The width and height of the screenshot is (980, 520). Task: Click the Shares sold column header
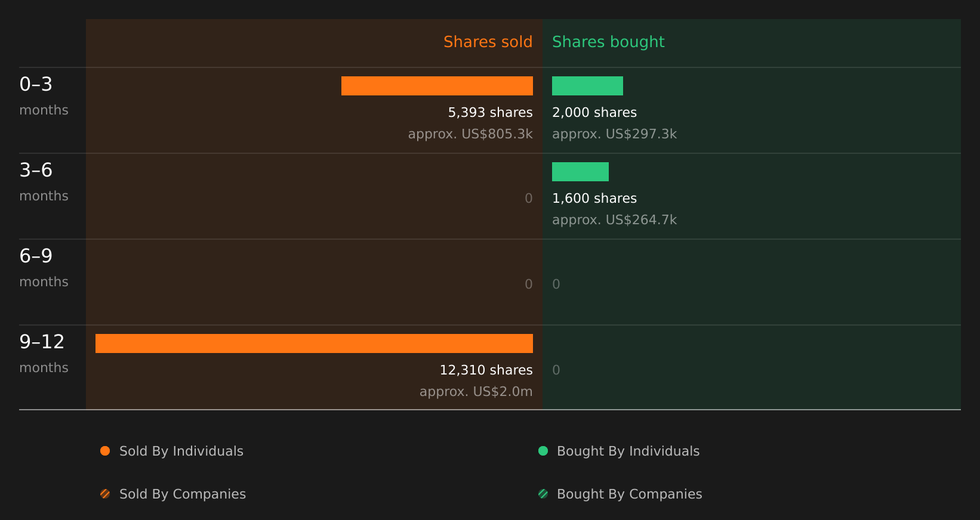[x=488, y=42]
